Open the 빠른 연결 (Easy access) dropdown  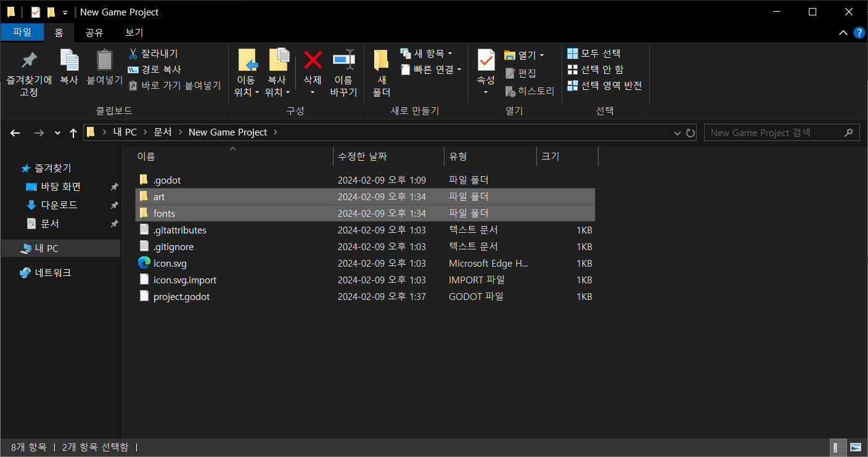tap(431, 70)
